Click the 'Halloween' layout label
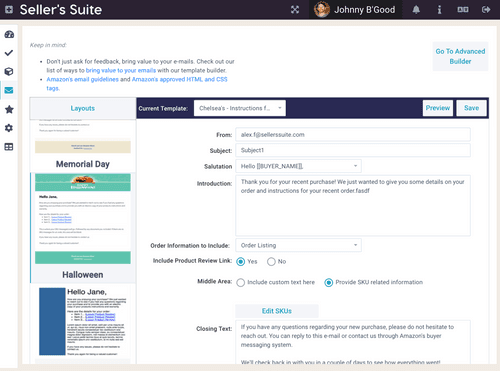 coord(83,275)
